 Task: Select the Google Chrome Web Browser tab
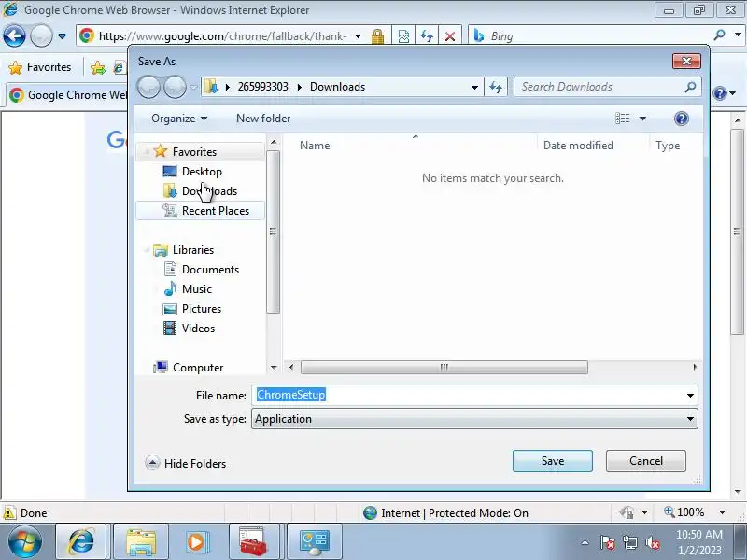(x=66, y=95)
